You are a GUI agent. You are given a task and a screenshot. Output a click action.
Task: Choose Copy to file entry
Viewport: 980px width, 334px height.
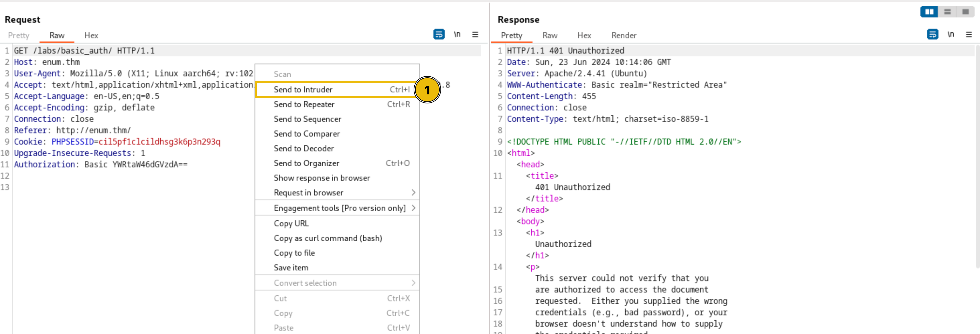pos(337,253)
